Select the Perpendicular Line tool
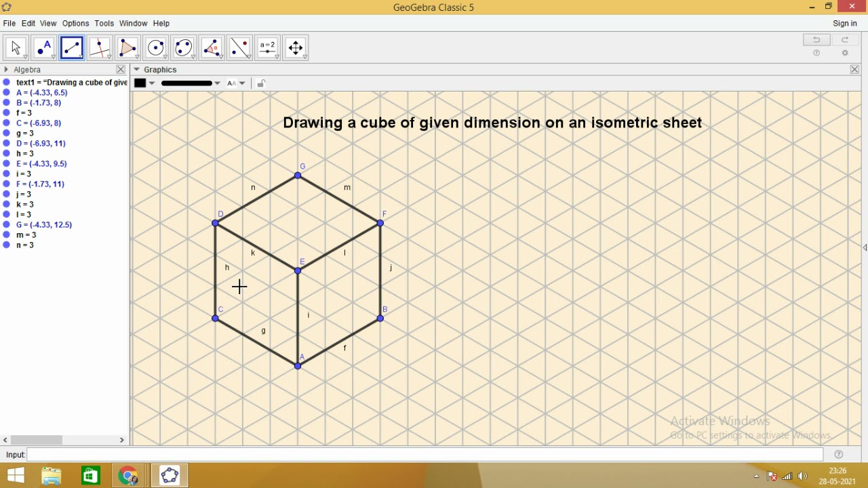 [x=100, y=47]
